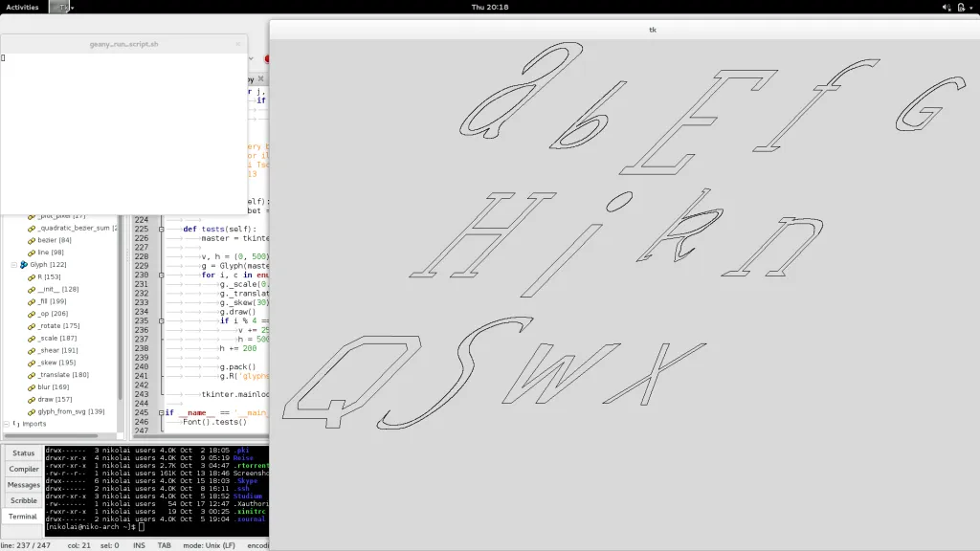Select glyph_from_svg [139] in symbol list
Screen dimensions: 980x551
pyautogui.click(x=71, y=411)
